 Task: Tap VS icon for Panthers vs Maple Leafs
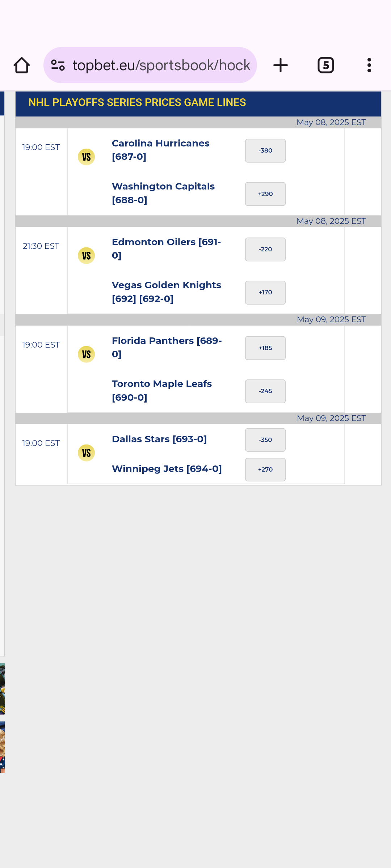coord(87,354)
